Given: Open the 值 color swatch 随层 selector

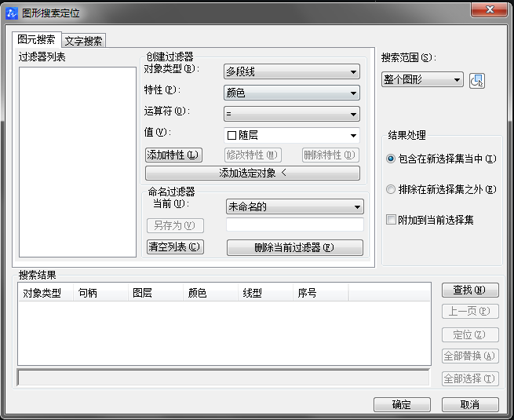Looking at the screenshot, I should coord(291,135).
